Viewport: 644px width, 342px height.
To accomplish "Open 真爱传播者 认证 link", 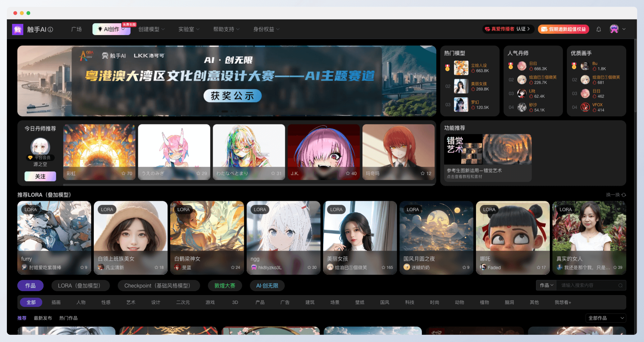I will (508, 29).
